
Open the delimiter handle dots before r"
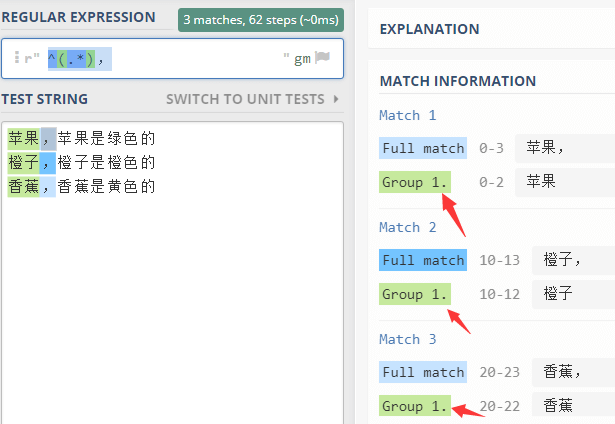coord(17,57)
